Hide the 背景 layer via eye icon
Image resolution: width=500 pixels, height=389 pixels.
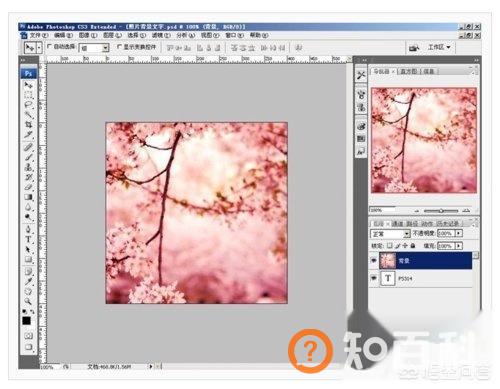pos(374,260)
